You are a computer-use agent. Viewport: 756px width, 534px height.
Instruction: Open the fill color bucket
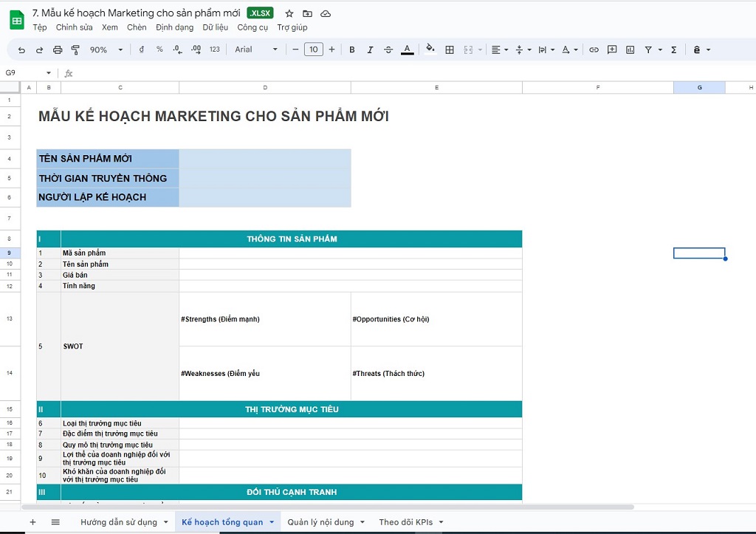[430, 49]
